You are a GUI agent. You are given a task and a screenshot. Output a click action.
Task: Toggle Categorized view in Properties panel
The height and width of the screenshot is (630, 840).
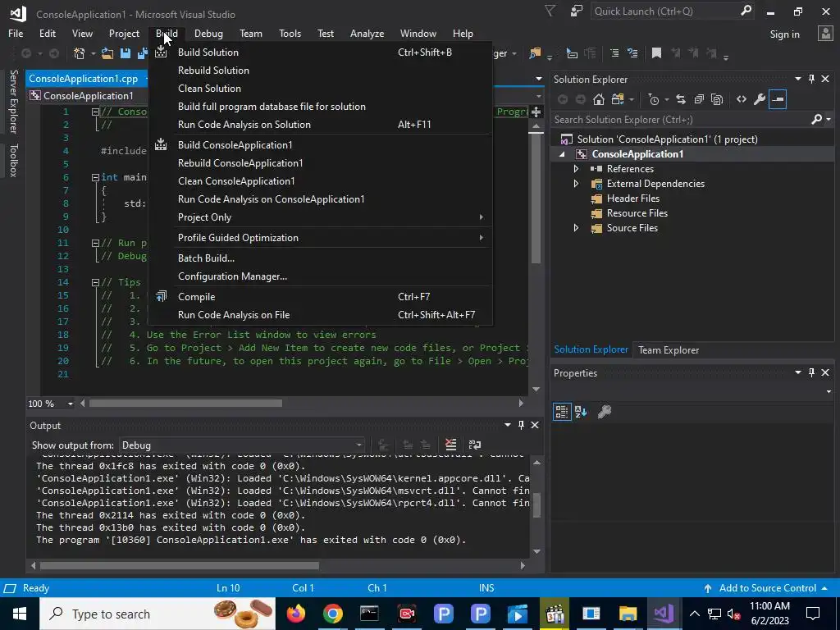[x=561, y=412]
